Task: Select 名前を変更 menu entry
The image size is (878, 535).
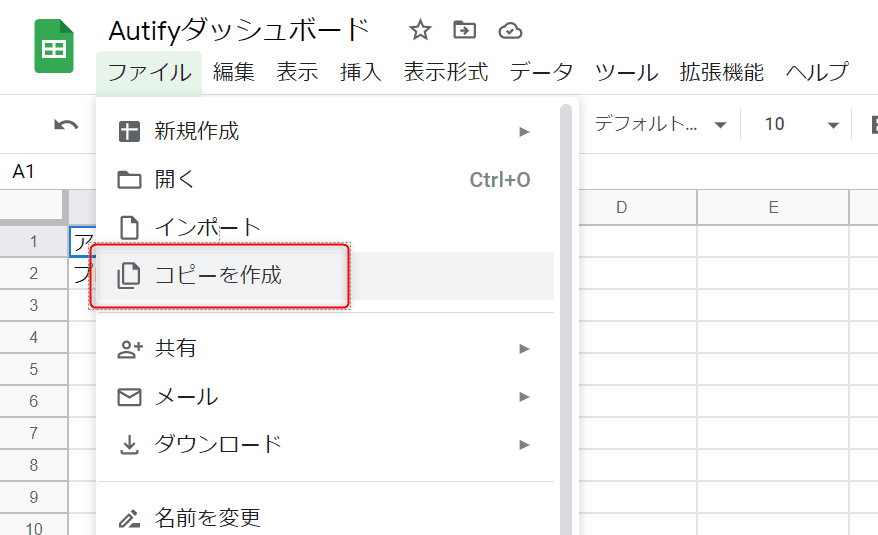Action: [208, 518]
